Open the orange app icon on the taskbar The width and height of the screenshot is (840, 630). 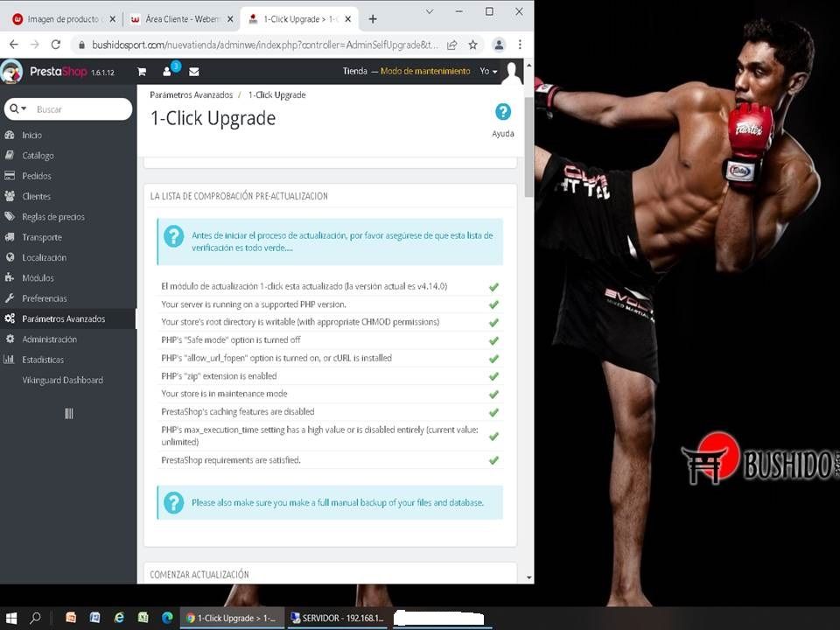point(71,618)
